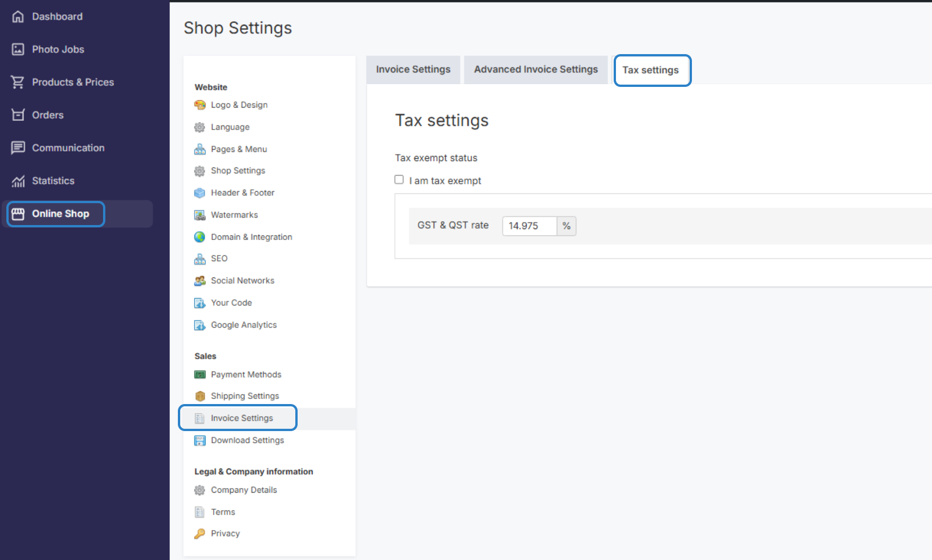Open the Payment Methods link
932x560 pixels.
pos(246,375)
